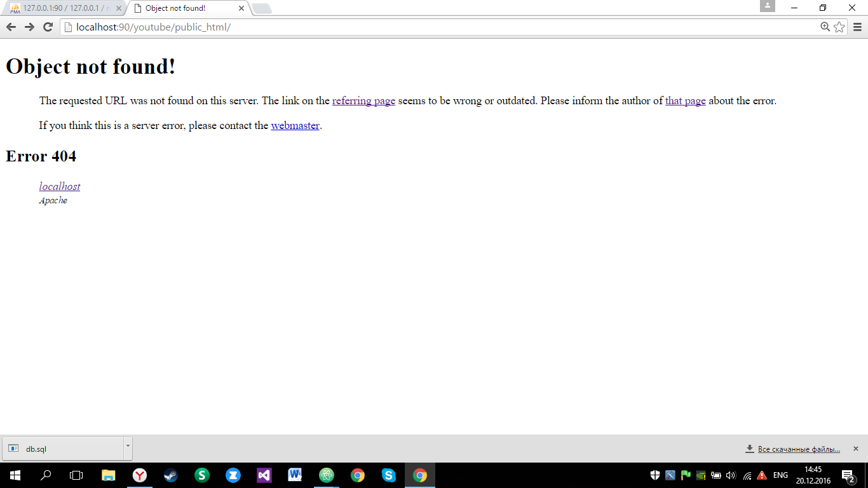Open Steam from the taskbar
868x488 pixels.
click(x=171, y=475)
